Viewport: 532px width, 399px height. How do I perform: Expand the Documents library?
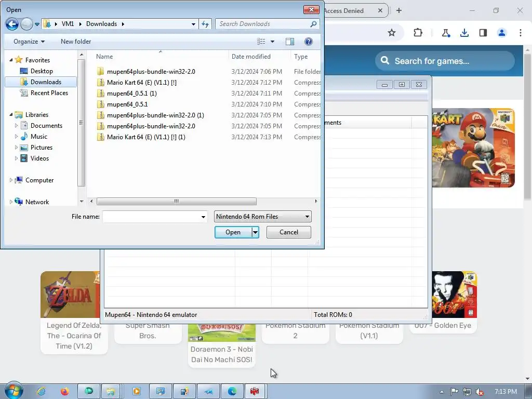tap(16, 126)
